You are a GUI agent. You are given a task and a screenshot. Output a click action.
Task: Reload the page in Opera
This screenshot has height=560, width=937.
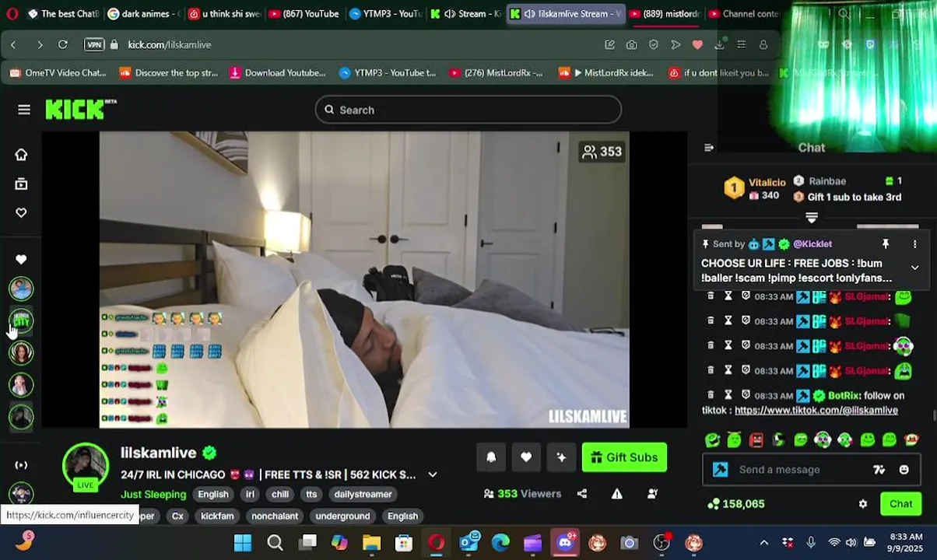pyautogui.click(x=63, y=45)
